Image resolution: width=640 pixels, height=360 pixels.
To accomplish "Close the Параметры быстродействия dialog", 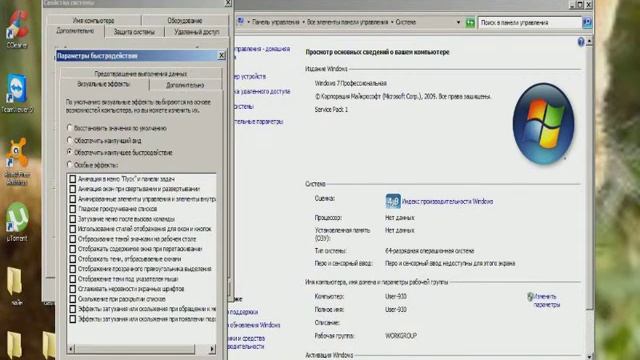I will coord(221,56).
